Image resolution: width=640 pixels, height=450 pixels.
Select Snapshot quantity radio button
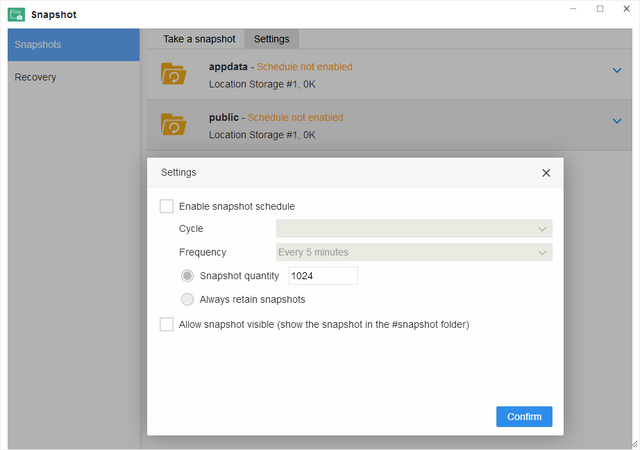click(x=187, y=276)
